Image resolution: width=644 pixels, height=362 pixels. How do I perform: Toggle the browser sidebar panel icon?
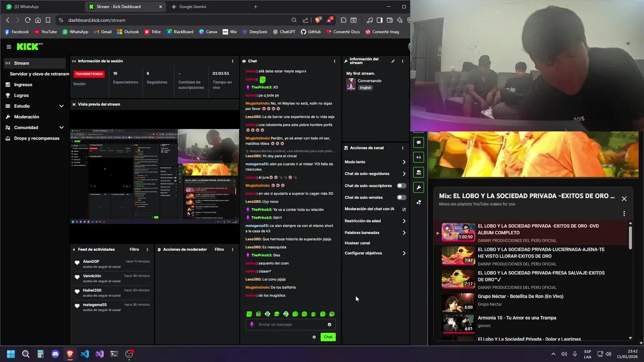380,20
